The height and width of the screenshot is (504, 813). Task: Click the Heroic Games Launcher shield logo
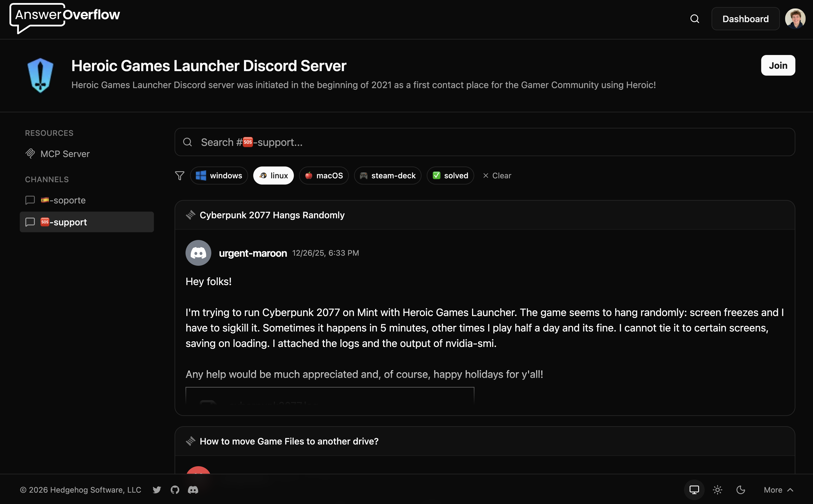[40, 75]
